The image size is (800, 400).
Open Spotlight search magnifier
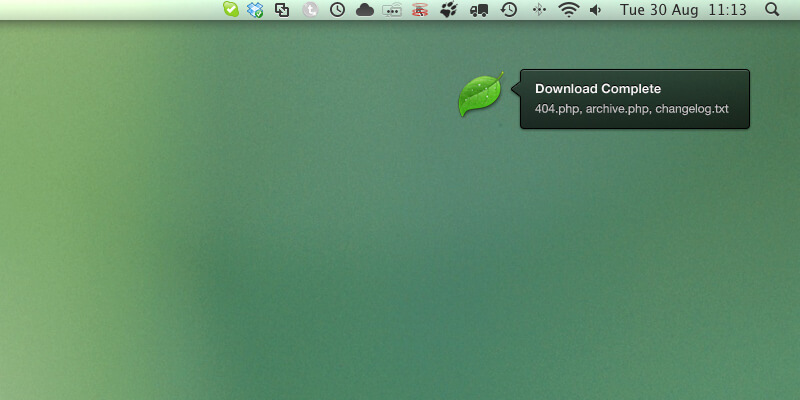pos(772,9)
